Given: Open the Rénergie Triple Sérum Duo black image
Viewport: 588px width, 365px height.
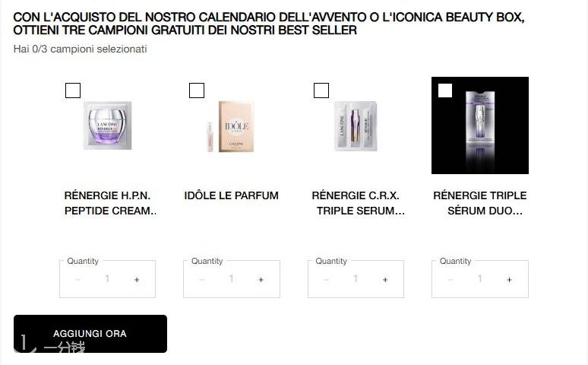Looking at the screenshot, I should 480,125.
